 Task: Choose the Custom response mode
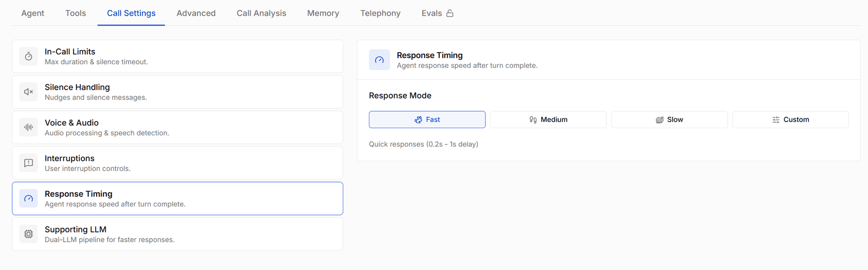click(790, 120)
